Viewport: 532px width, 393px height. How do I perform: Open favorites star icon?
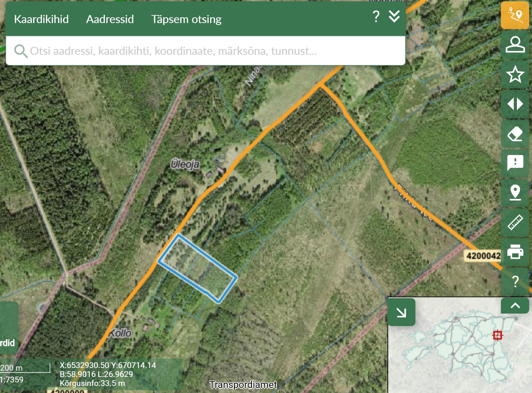point(515,74)
